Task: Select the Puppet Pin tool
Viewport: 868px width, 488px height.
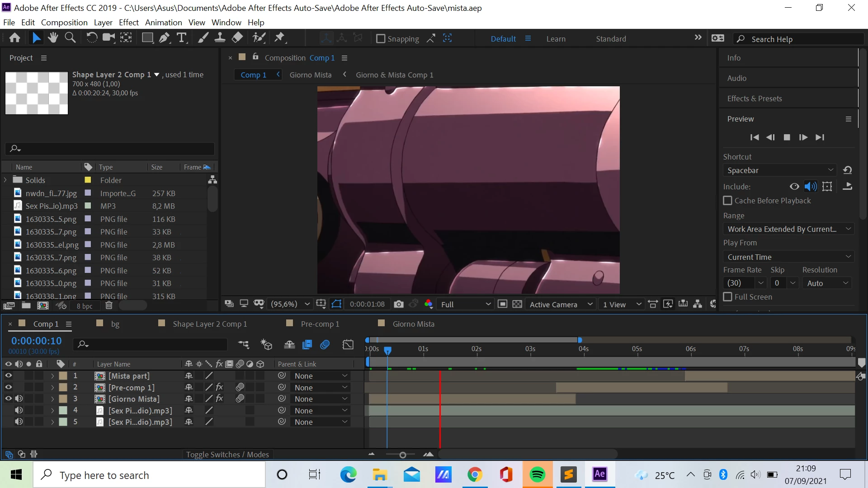Action: (x=280, y=38)
